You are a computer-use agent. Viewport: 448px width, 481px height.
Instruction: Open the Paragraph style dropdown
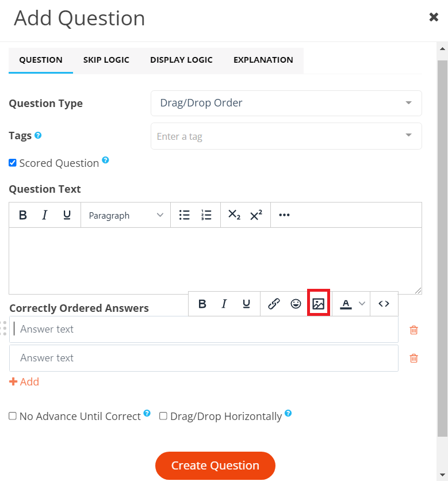click(x=125, y=215)
